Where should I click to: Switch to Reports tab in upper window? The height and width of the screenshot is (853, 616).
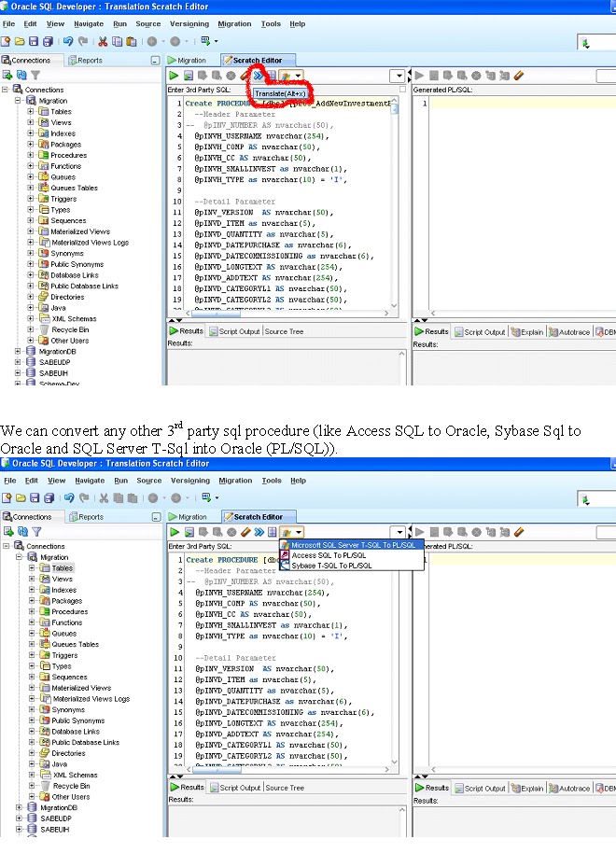pyautogui.click(x=86, y=61)
